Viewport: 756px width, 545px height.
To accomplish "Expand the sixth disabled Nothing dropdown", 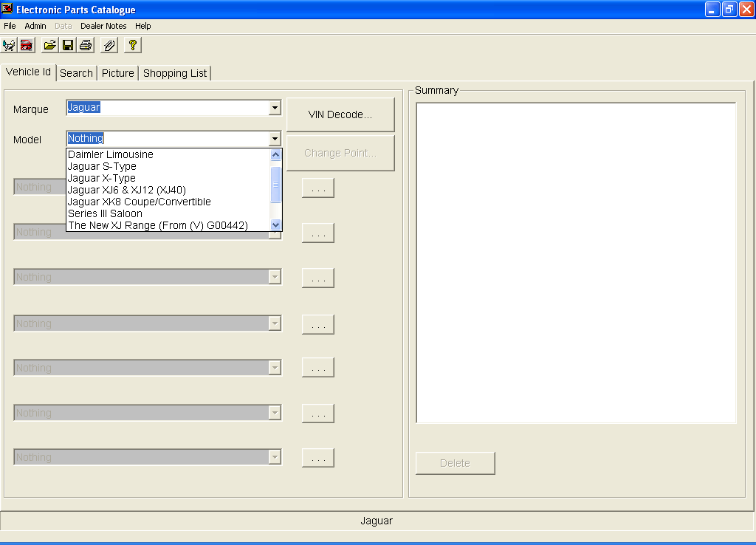I will point(275,413).
